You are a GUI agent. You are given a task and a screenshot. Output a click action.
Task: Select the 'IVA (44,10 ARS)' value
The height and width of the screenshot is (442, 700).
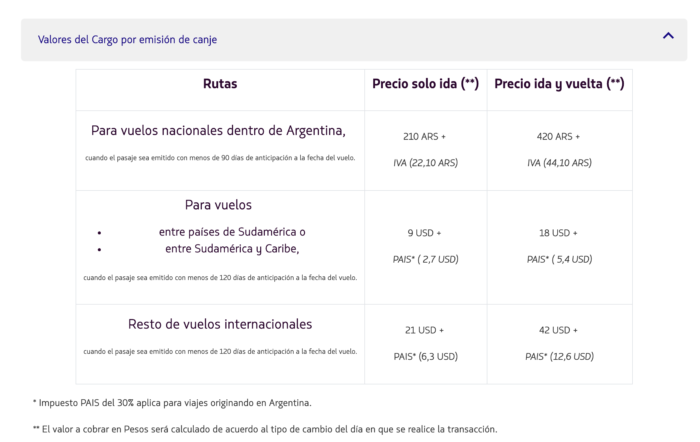coord(559,162)
